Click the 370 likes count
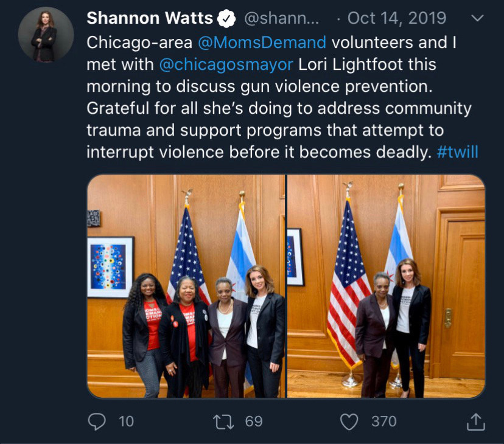 click(x=384, y=421)
